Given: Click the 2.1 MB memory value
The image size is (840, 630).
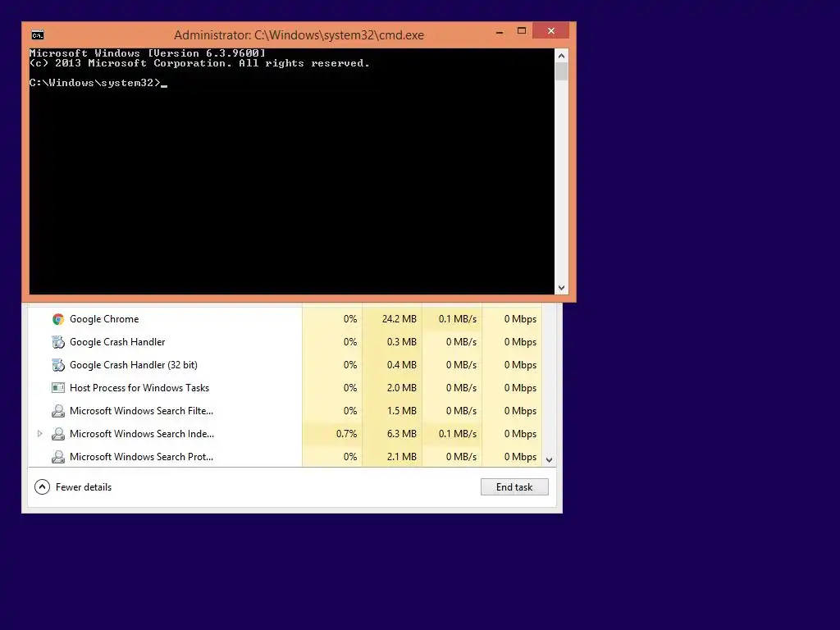Looking at the screenshot, I should (402, 457).
